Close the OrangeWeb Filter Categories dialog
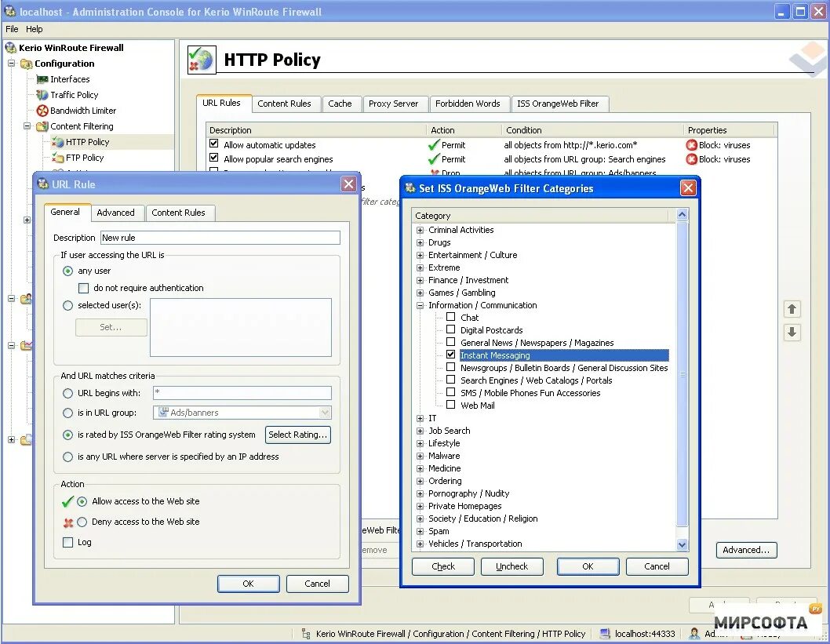The height and width of the screenshot is (644, 830). (687, 187)
